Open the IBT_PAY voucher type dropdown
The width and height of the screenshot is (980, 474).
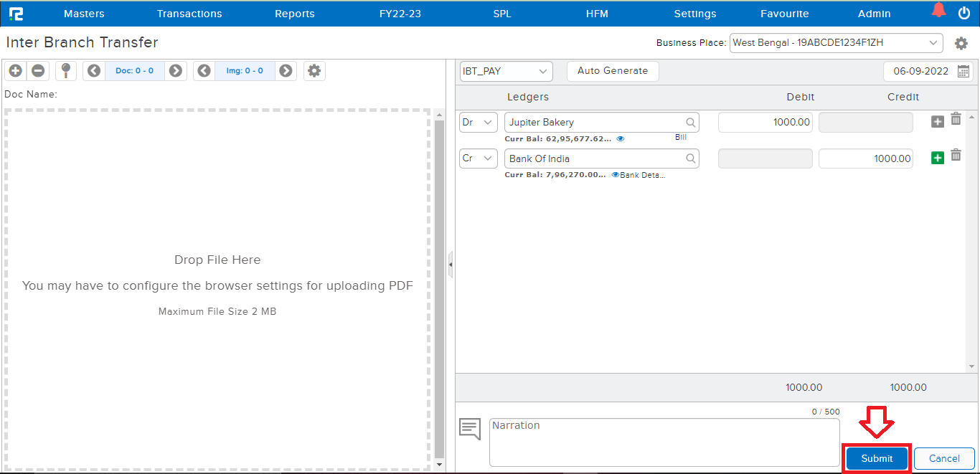(x=506, y=71)
